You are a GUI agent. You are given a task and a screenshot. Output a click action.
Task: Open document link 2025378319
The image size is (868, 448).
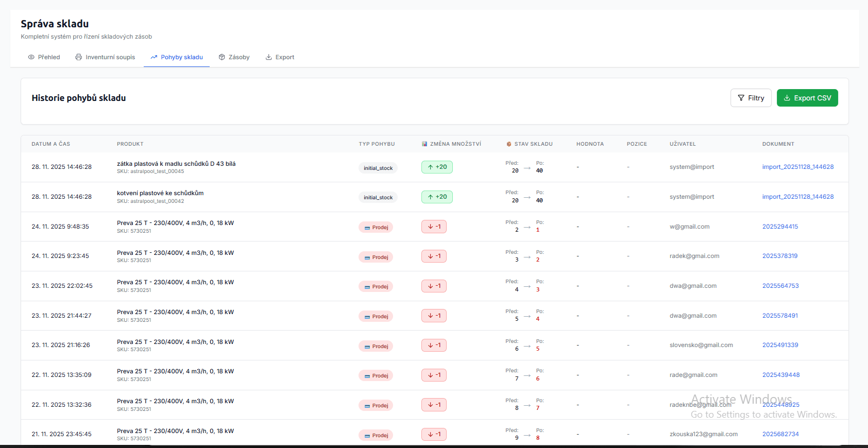pyautogui.click(x=779, y=256)
